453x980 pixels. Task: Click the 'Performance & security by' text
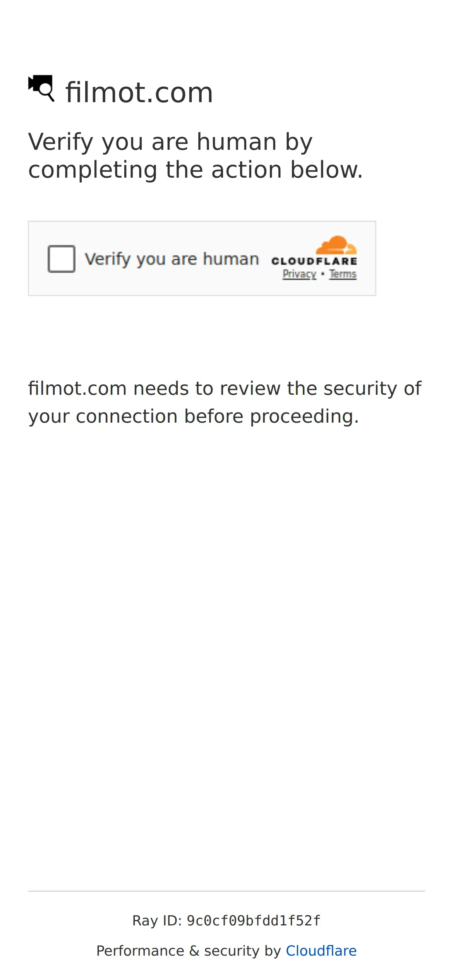[x=189, y=951]
